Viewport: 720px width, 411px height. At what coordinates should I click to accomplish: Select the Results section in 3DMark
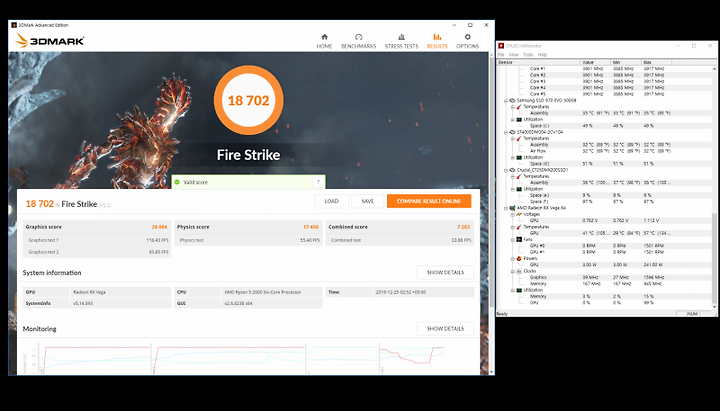(437, 41)
